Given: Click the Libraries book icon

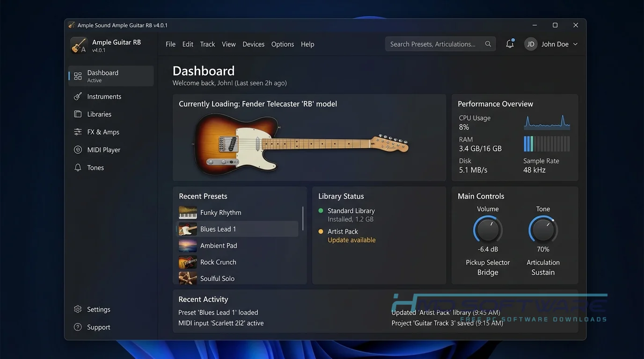Looking at the screenshot, I should pos(78,114).
